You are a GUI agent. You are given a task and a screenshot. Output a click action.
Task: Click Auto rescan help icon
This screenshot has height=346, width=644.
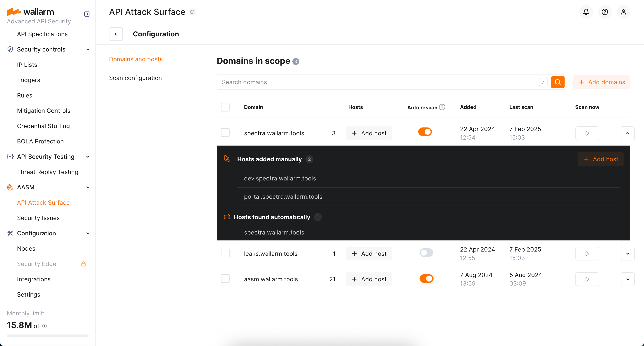(x=442, y=107)
